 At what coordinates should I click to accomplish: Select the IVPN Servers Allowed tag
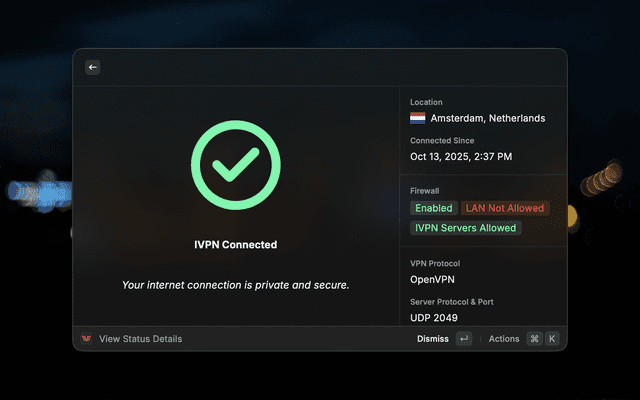coord(465,228)
